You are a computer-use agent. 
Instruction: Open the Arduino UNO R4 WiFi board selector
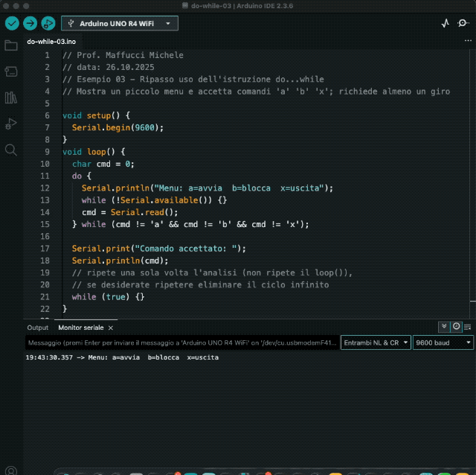(x=119, y=23)
